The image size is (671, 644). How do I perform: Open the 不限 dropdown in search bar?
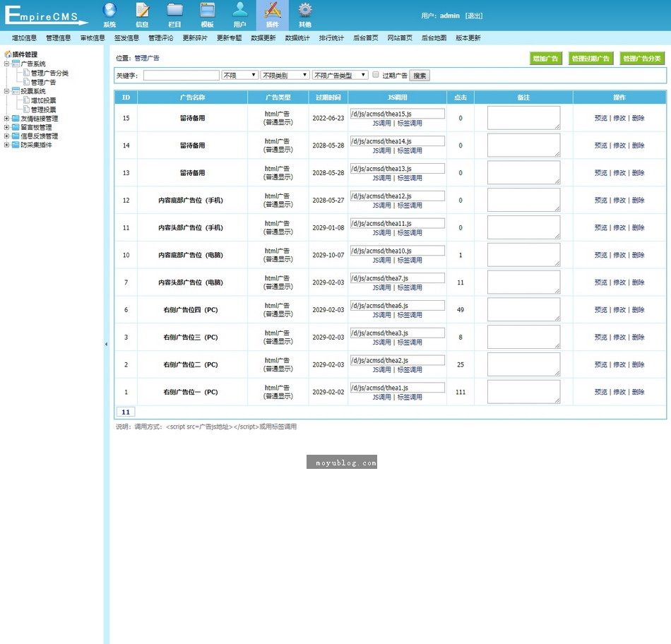click(240, 76)
